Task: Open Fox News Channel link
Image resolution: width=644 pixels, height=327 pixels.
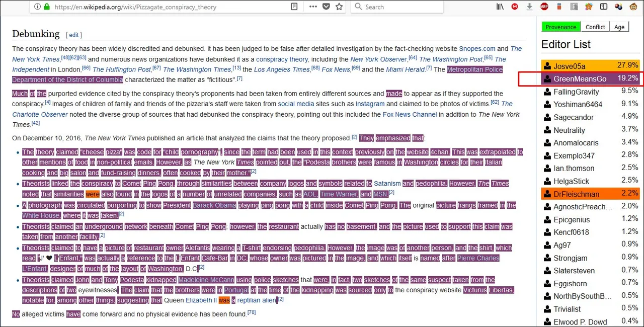Action: (x=410, y=115)
